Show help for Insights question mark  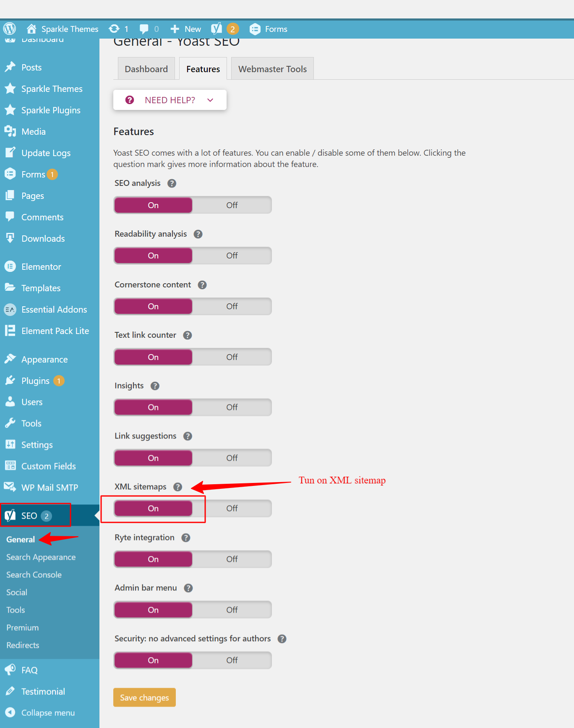coord(155,386)
